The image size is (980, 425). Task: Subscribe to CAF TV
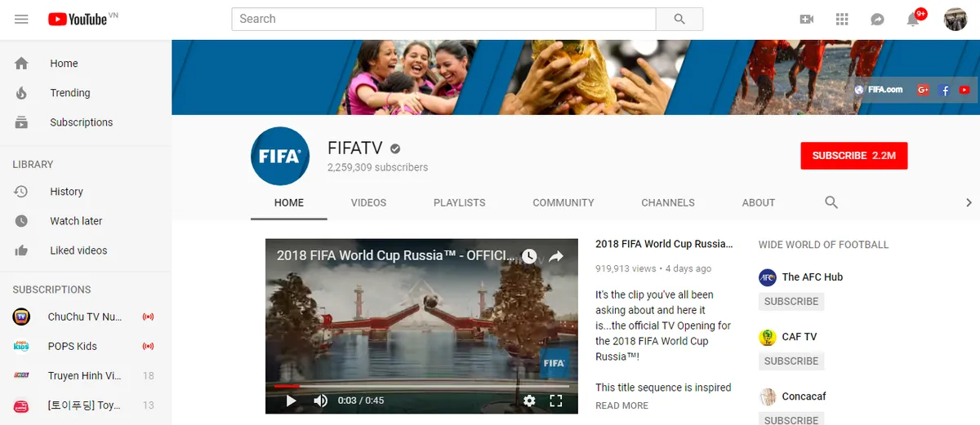(791, 361)
